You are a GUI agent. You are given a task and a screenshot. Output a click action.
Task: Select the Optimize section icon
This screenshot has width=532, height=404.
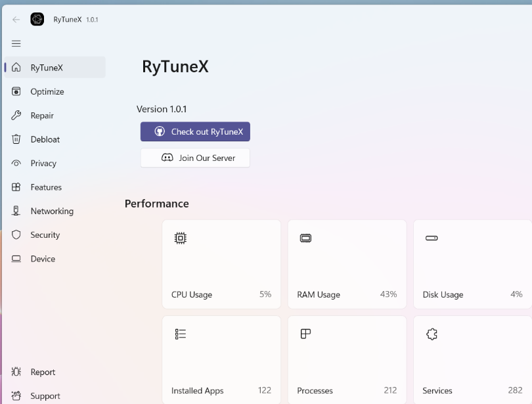(16, 91)
